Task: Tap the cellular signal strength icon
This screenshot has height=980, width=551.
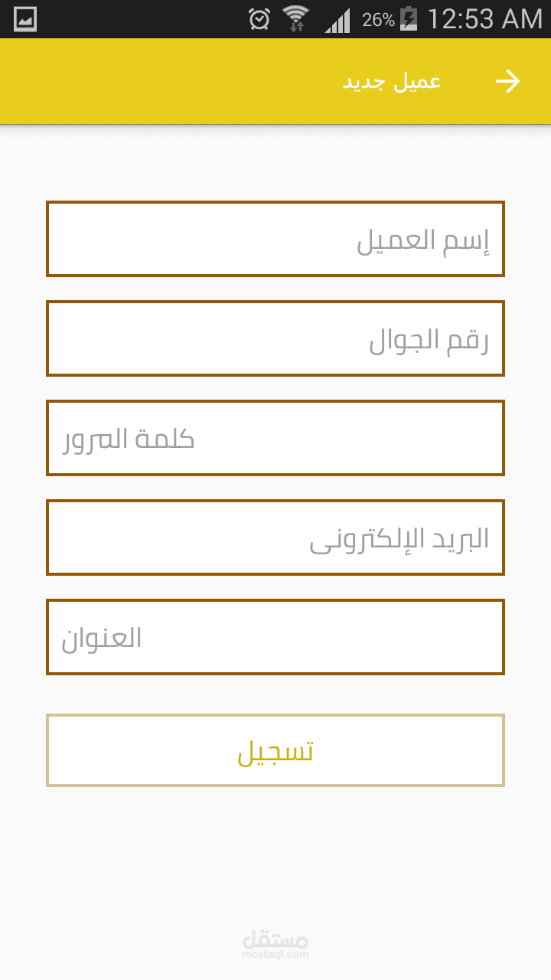Action: click(337, 21)
